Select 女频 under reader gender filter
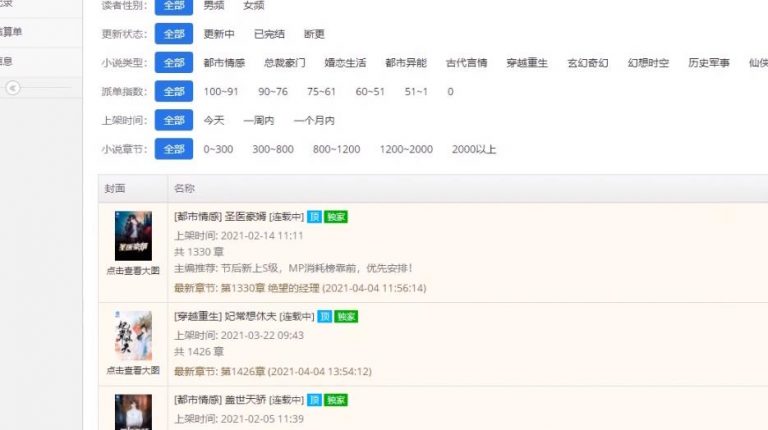The height and width of the screenshot is (430, 768). point(254,5)
